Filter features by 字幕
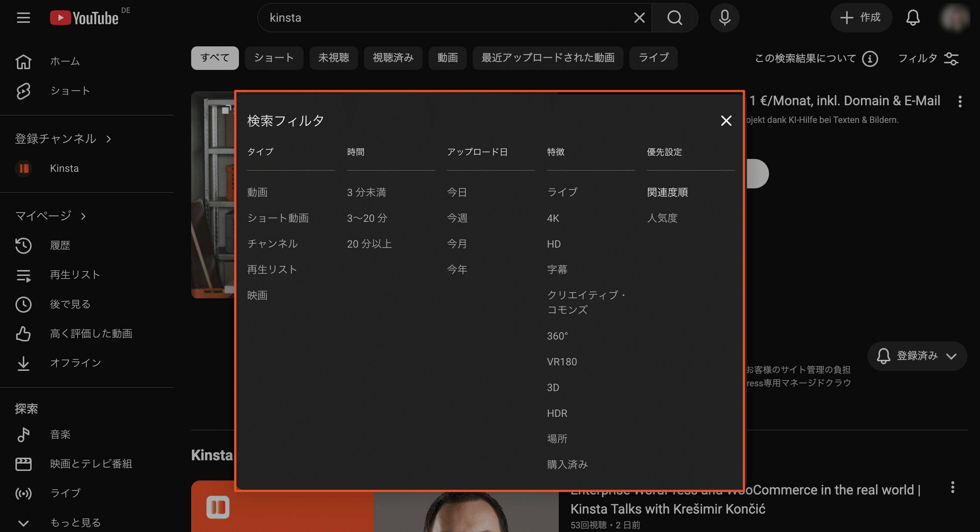 [557, 270]
